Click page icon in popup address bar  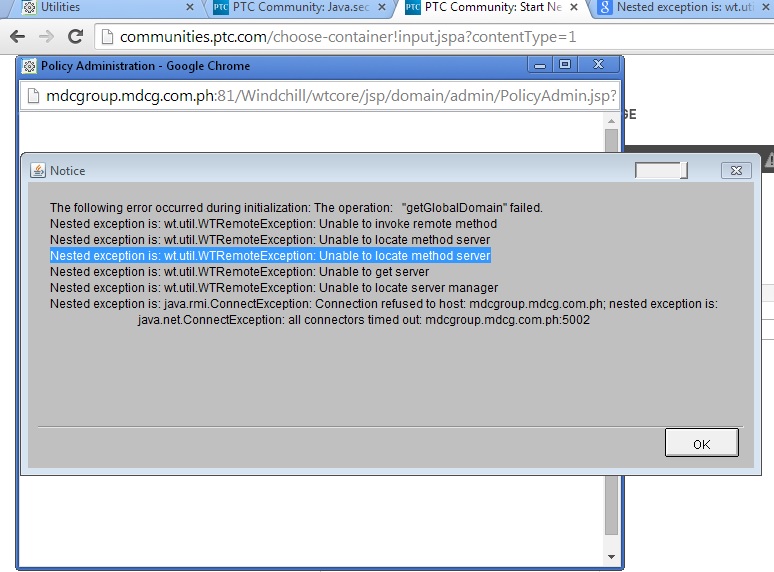coord(34,96)
